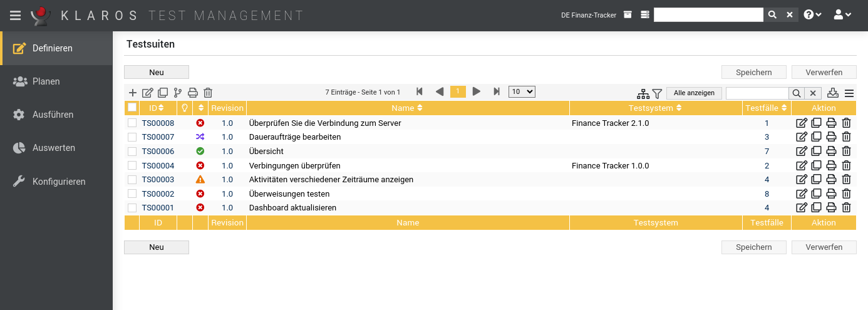This screenshot has width=868, height=310.
Task: Open the hamburger main menu
Action: click(x=16, y=16)
